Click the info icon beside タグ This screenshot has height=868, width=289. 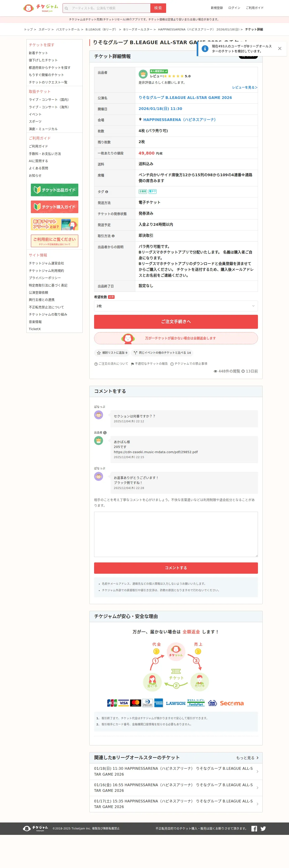(x=107, y=192)
